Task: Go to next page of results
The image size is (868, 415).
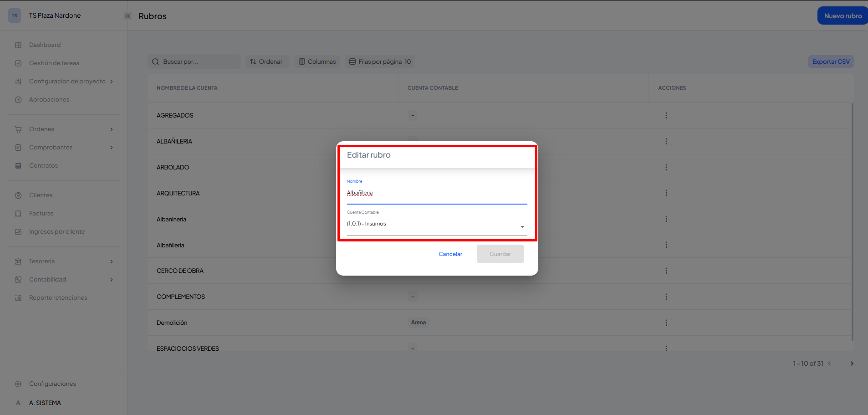Action: click(852, 364)
